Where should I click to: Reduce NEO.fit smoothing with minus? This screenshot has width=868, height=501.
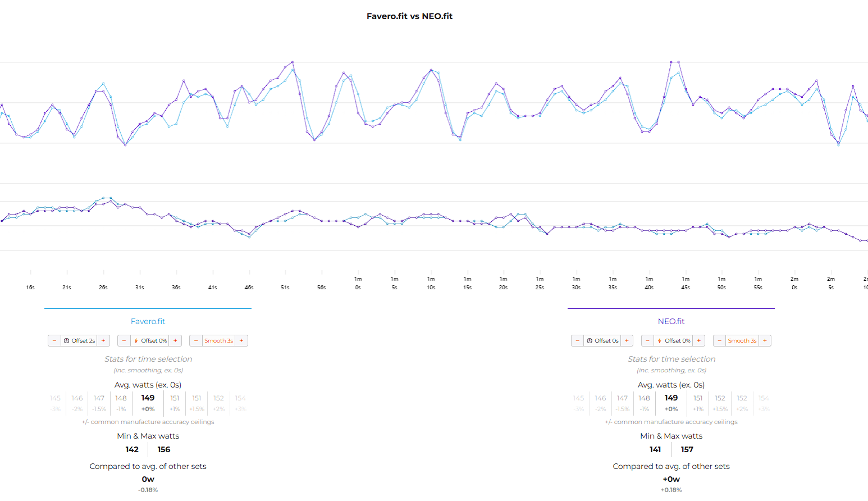[x=720, y=341]
